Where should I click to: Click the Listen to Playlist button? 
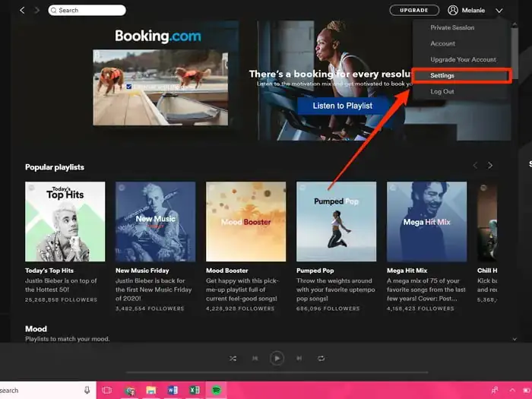tap(343, 106)
